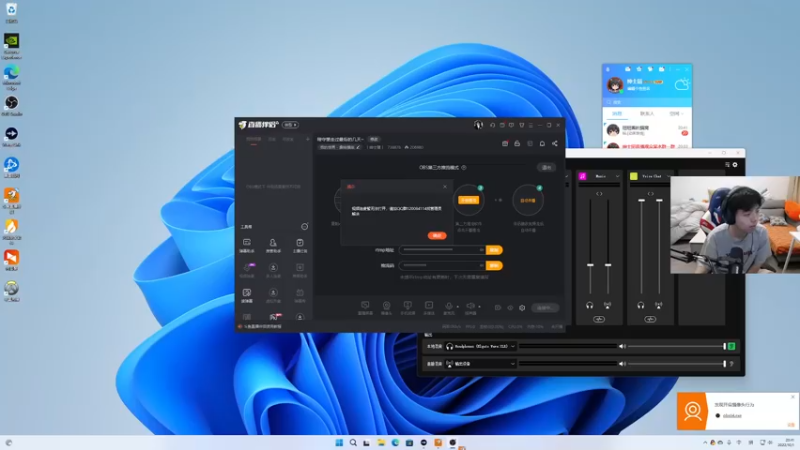The image size is (800, 450).
Task: Open the webcam notification popup at bottom right
Action: [737, 411]
